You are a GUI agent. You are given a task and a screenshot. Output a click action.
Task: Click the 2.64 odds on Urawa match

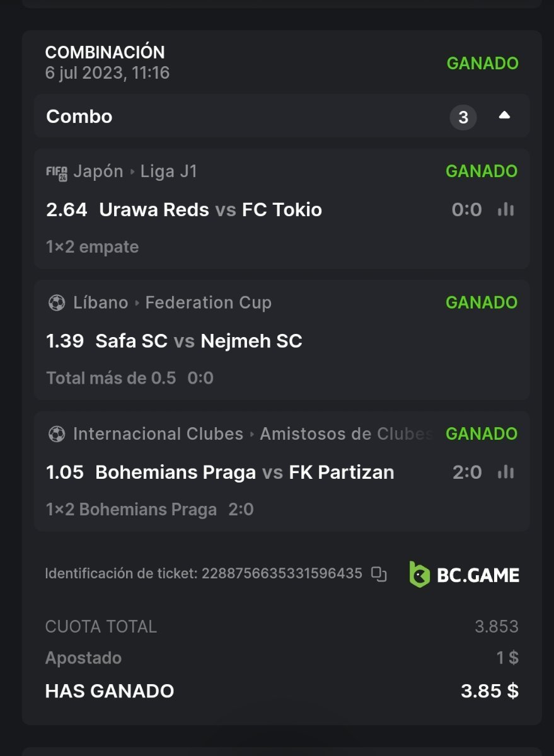pyautogui.click(x=67, y=210)
